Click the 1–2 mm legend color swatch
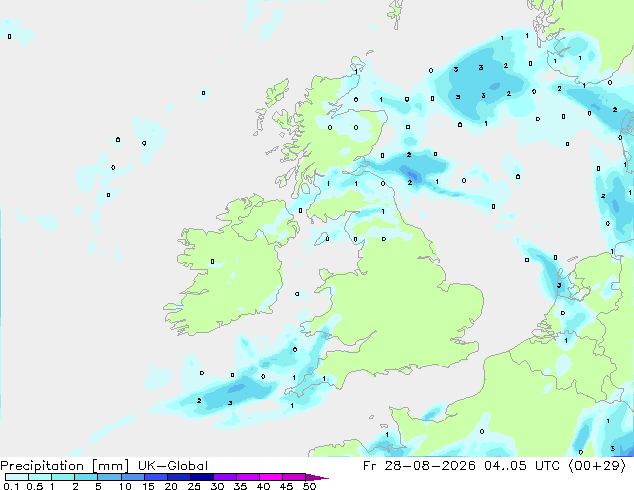Image resolution: width=634 pixels, height=490 pixels. click(63, 477)
